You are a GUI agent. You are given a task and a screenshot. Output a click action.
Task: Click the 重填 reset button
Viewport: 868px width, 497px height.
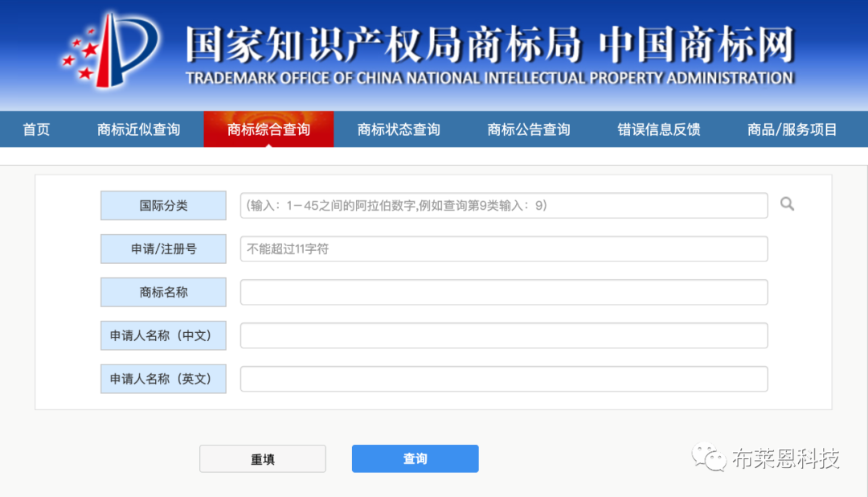click(x=262, y=458)
